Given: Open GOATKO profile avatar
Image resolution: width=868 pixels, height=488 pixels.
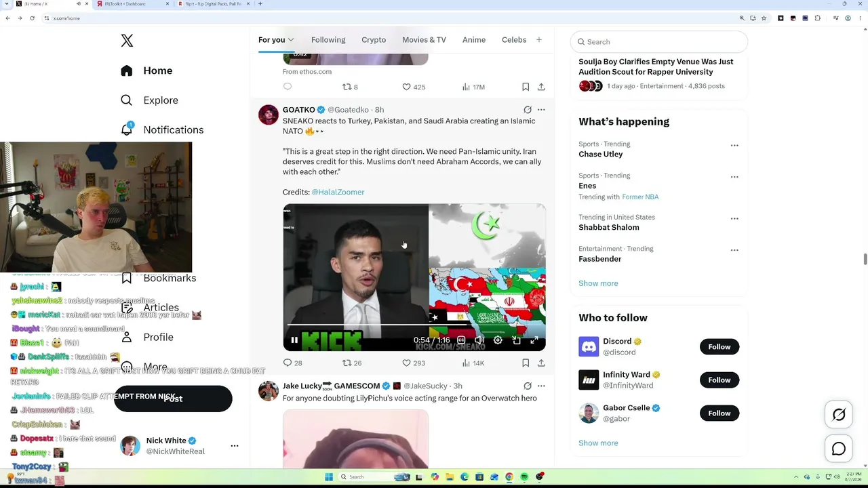Looking at the screenshot, I should [269, 115].
